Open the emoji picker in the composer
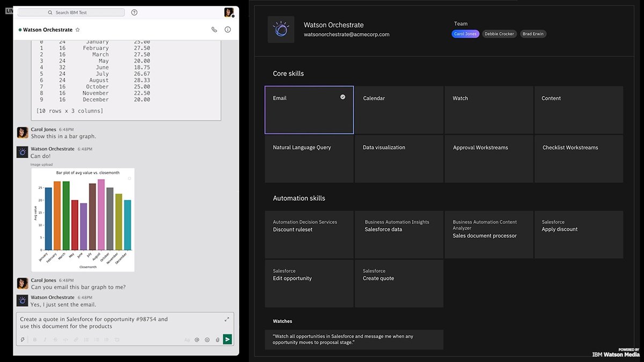Viewport: 644px width, 362px height. point(207,339)
